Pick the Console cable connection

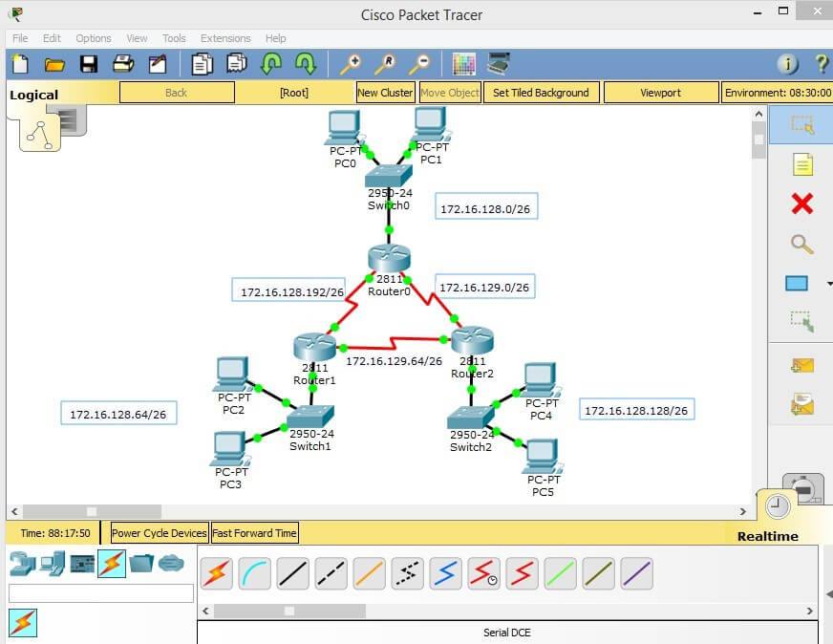coord(255,574)
